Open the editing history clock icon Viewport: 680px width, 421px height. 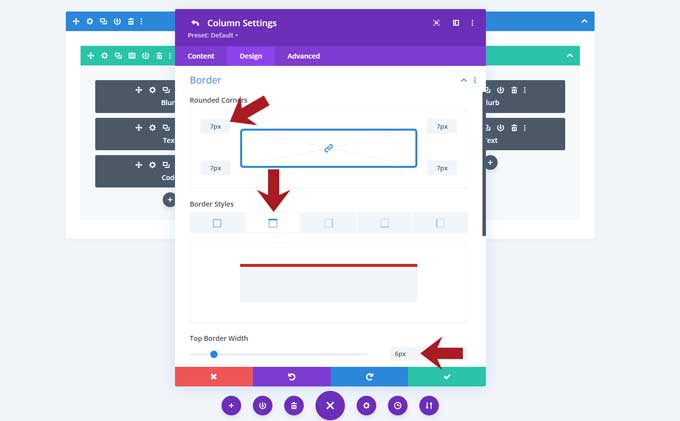(x=398, y=406)
